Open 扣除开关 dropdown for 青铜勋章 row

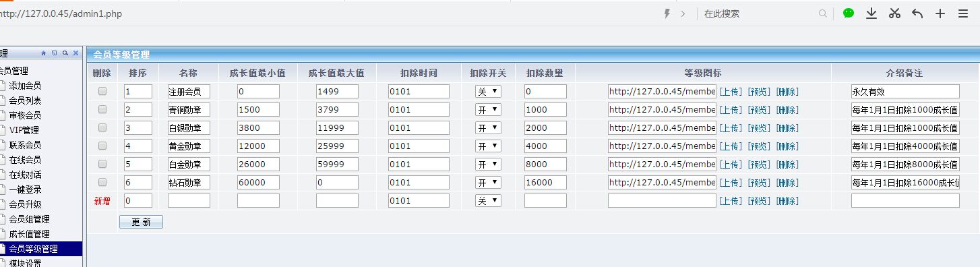click(488, 109)
